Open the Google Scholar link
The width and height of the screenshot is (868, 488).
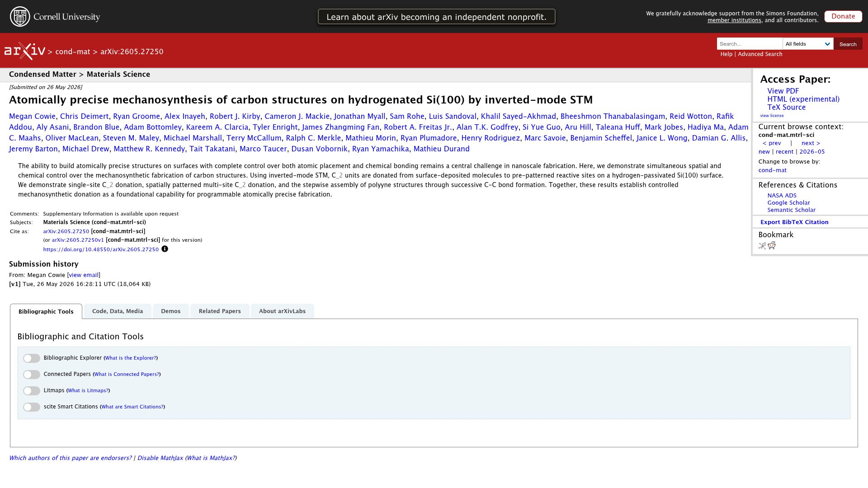(788, 203)
